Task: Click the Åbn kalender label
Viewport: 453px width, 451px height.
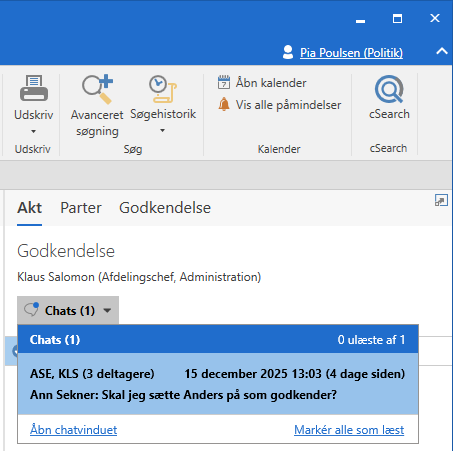Action: [x=271, y=83]
